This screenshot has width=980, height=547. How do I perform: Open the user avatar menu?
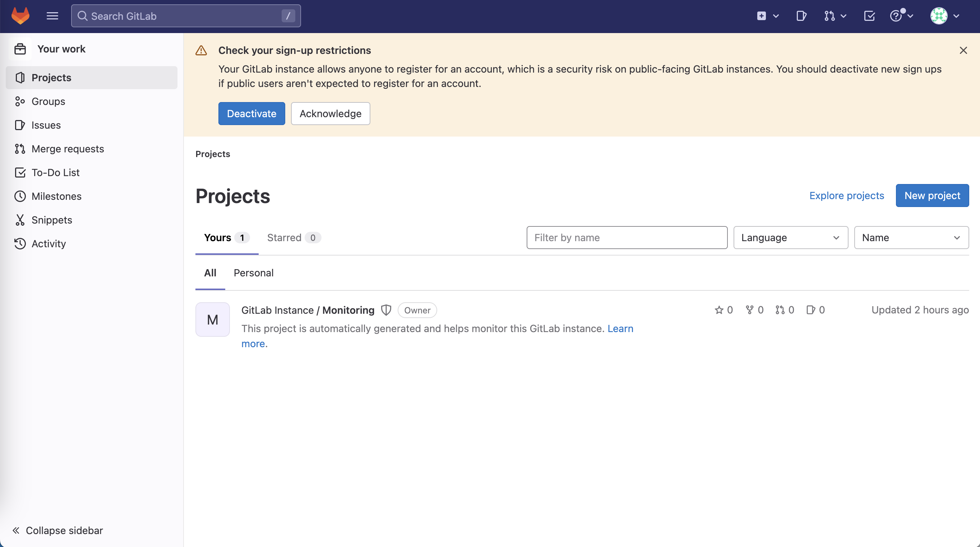pos(945,16)
